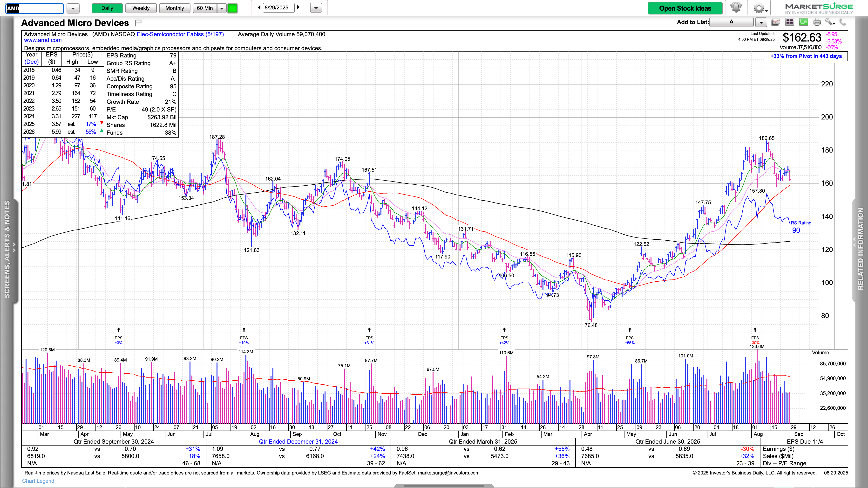868x488 pixels.
Task: Open the gear settings menu
Action: click(759, 8)
